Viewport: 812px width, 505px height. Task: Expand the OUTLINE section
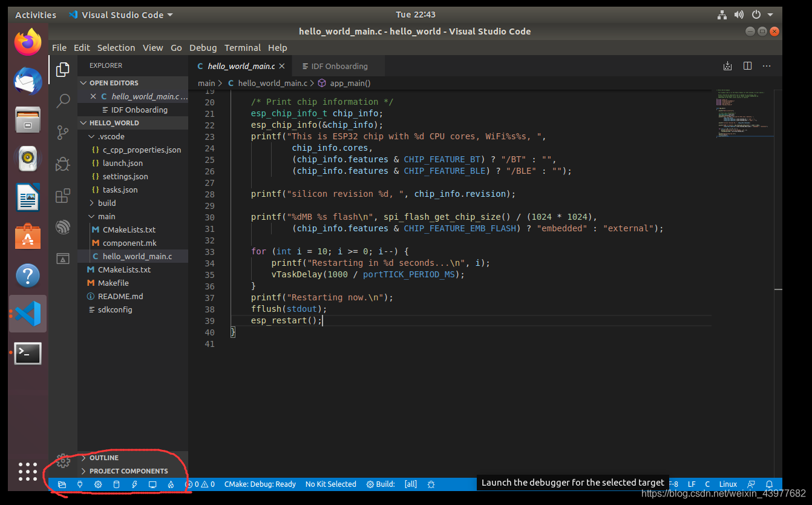tap(133, 458)
